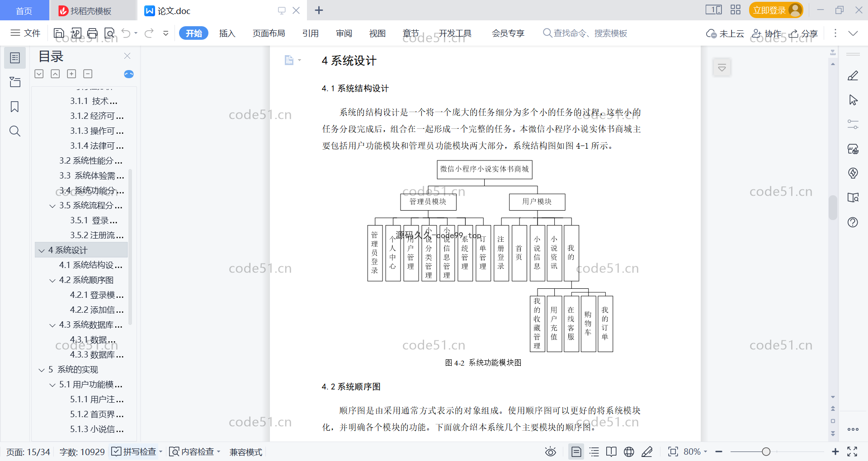
Task: Switch to the 视图 tab
Action: [377, 33]
